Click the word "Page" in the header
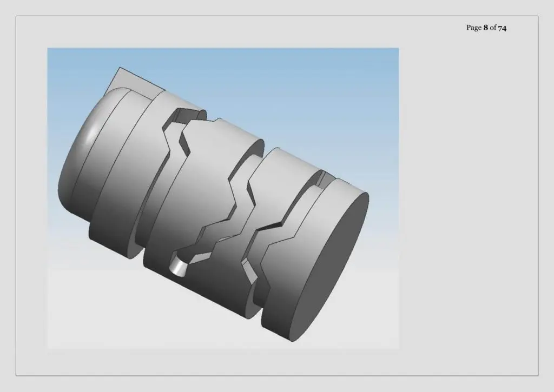Image resolution: width=554 pixels, height=392 pixels. click(x=474, y=28)
